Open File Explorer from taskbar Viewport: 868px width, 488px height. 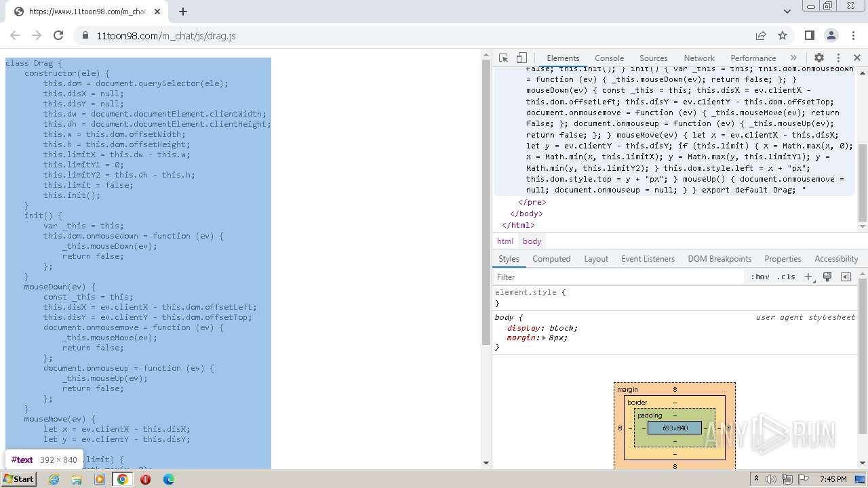[77, 479]
